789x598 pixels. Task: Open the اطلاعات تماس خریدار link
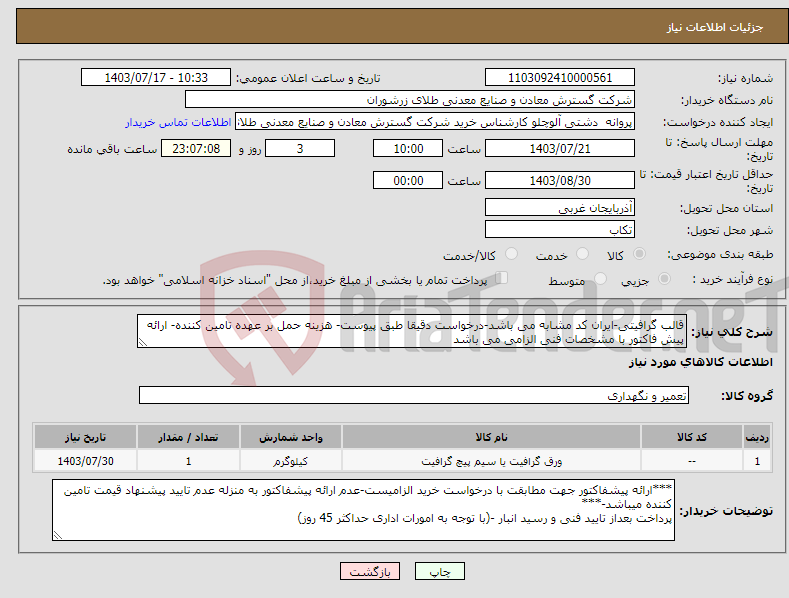coord(178,122)
